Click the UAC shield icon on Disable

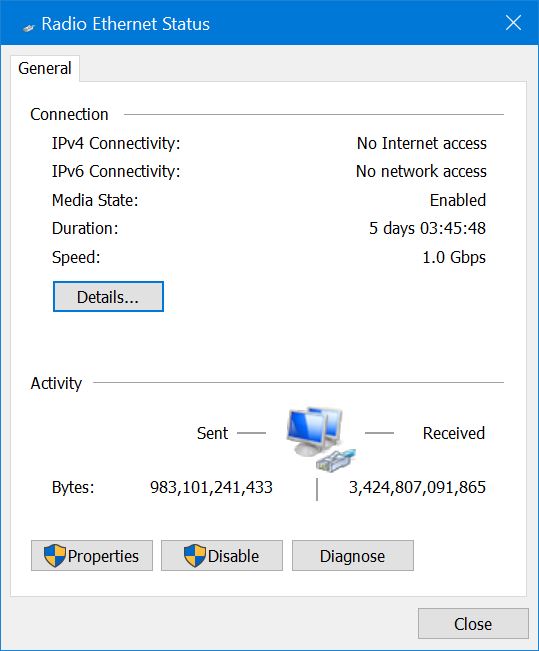195,556
